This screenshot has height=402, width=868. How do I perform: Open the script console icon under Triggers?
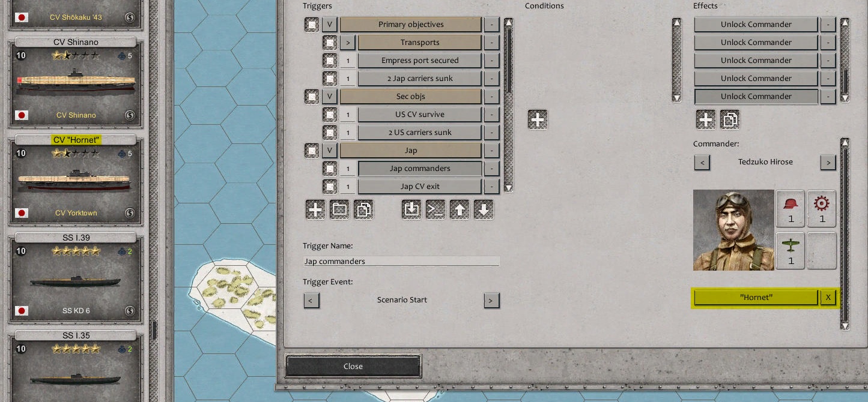tap(436, 209)
